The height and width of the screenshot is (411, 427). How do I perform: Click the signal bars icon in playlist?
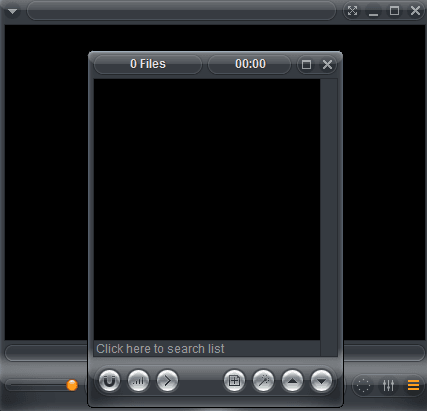click(138, 380)
